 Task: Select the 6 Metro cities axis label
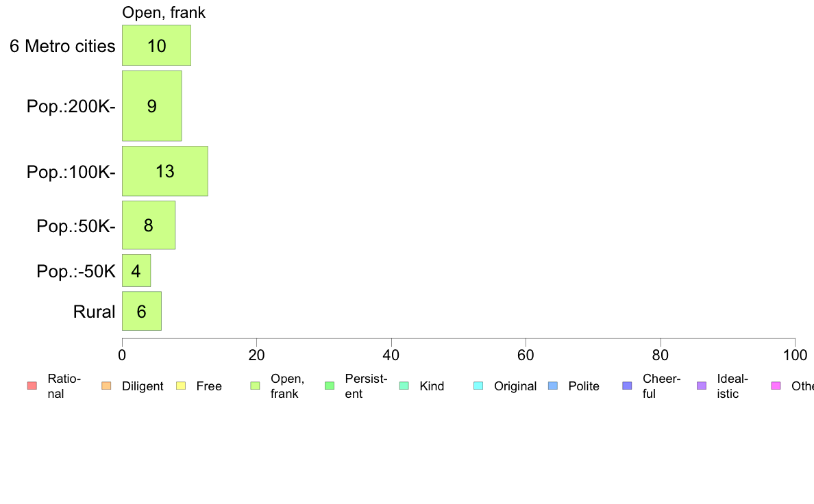click(62, 46)
